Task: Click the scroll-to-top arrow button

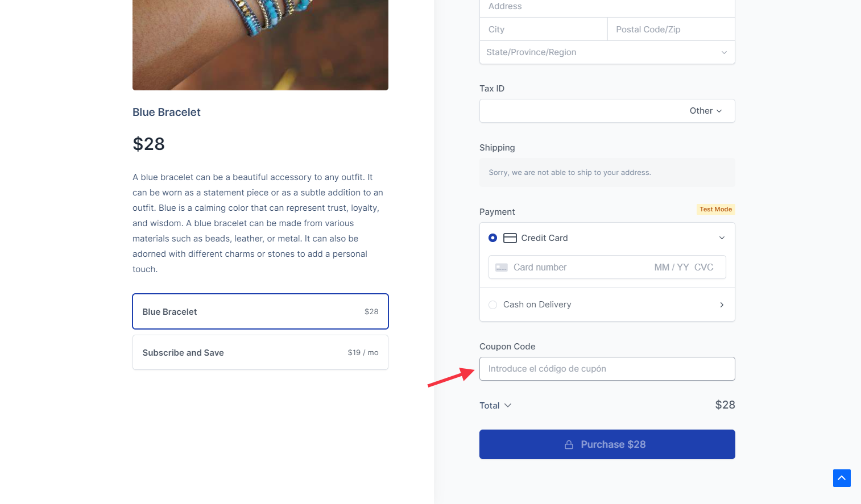Action: [x=842, y=478]
